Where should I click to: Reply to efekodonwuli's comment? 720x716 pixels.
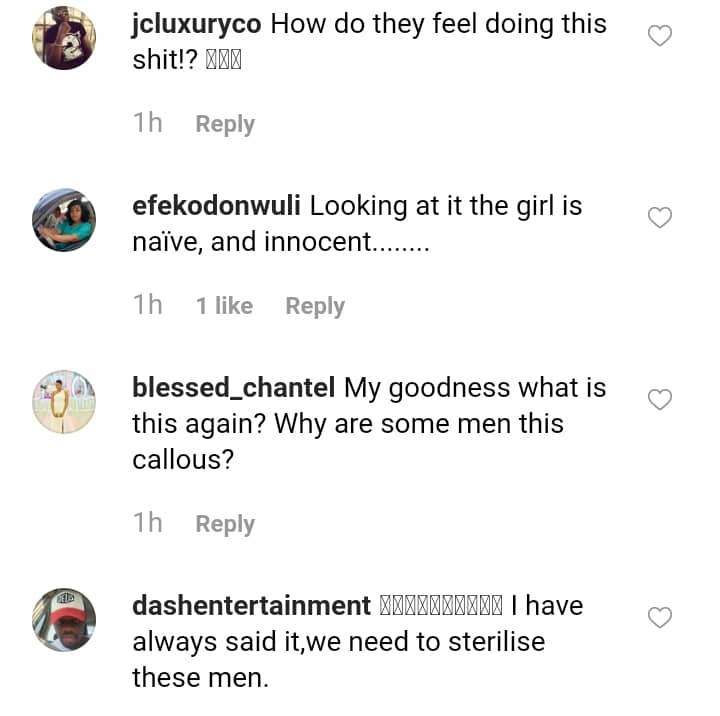(315, 306)
